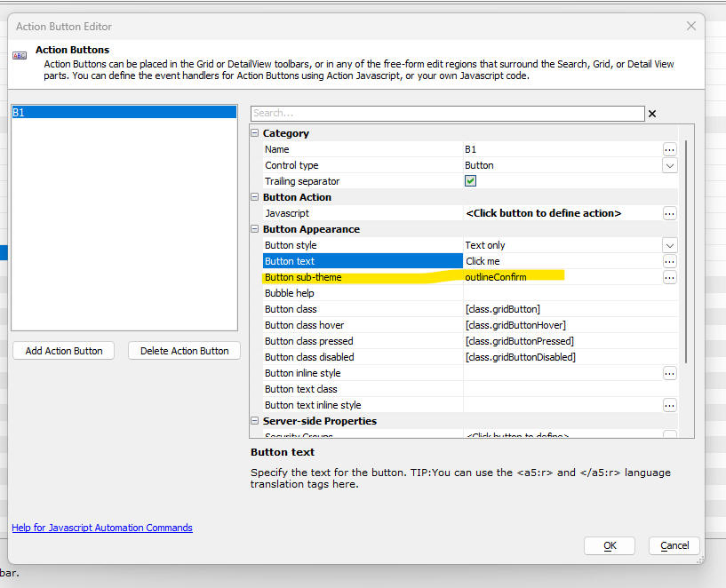Screen dimensions: 726x588
Task: Open Button text inline style ellipsis editor
Action: click(669, 405)
